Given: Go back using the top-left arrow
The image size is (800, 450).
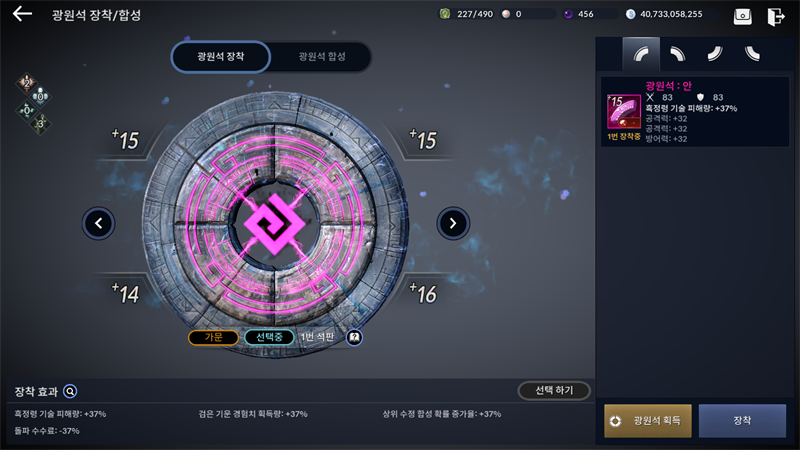Looking at the screenshot, I should 22,14.
